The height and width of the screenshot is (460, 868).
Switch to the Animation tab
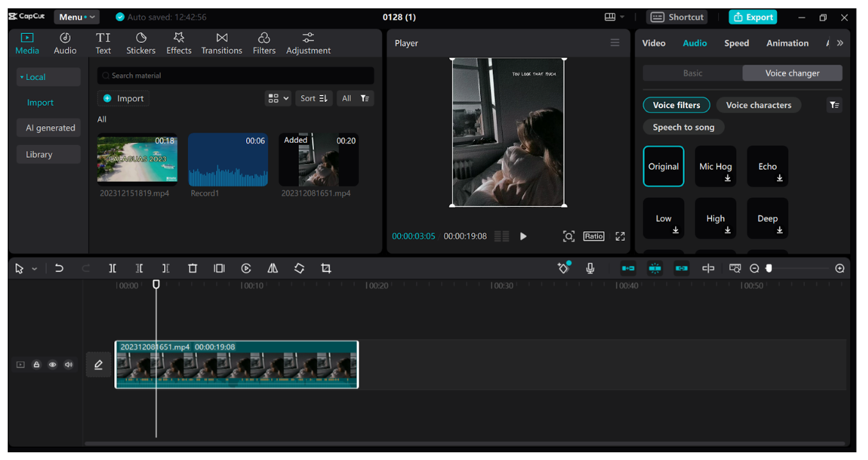(787, 43)
